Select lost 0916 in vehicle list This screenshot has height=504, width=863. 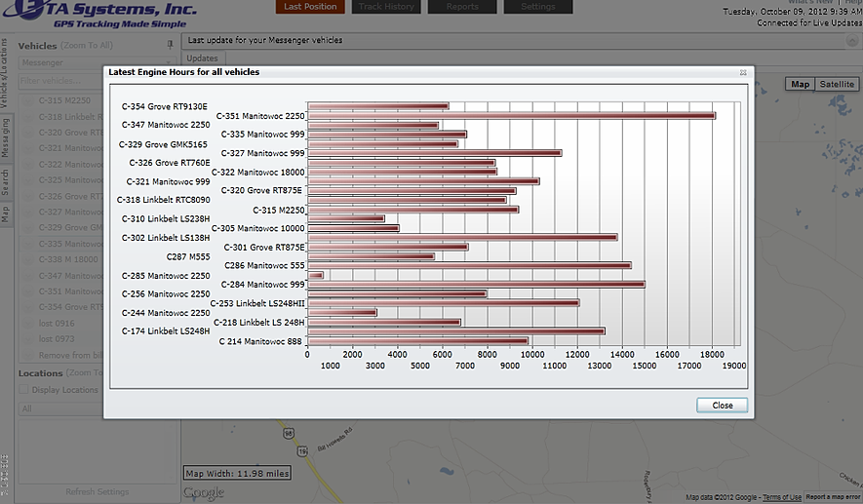tap(57, 323)
